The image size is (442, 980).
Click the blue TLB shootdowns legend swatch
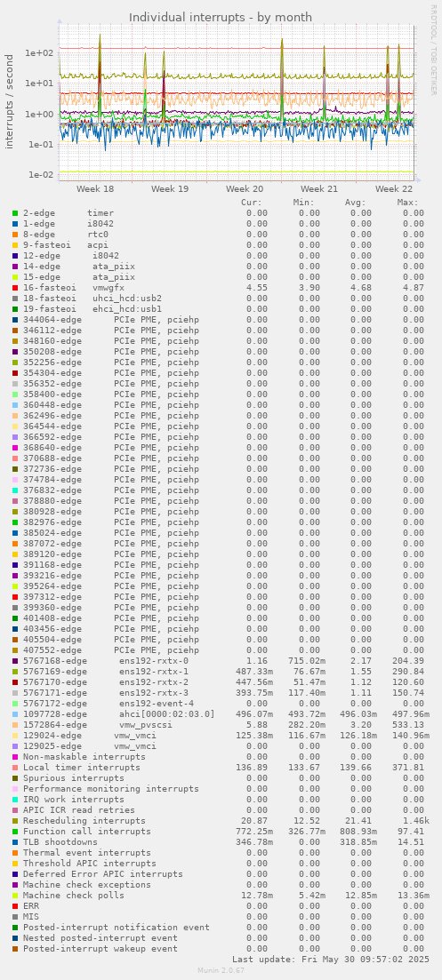(15, 842)
